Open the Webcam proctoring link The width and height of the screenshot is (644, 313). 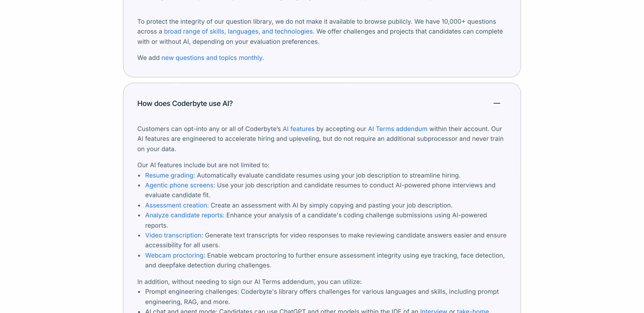(174, 255)
